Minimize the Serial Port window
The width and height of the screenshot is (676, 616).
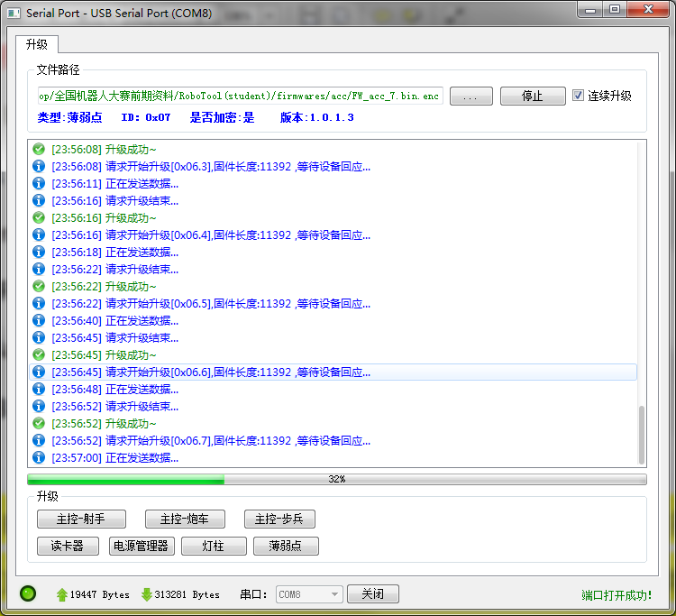click(x=590, y=9)
